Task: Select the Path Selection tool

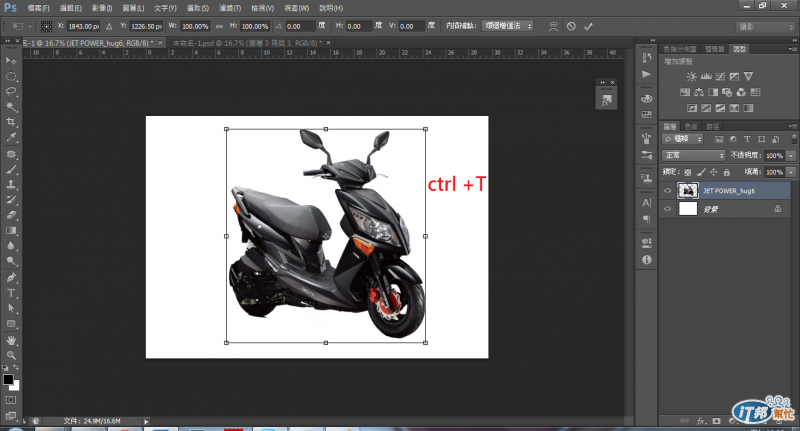Action: [11, 309]
